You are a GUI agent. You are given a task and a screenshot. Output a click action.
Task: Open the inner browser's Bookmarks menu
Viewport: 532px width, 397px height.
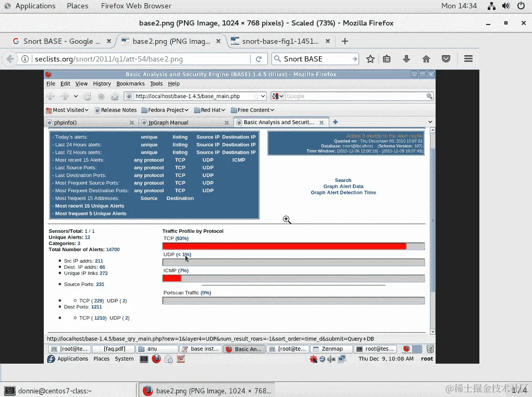click(130, 83)
